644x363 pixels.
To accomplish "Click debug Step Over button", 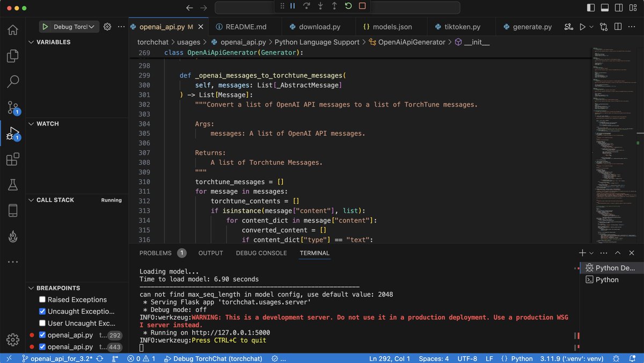I will point(306,6).
